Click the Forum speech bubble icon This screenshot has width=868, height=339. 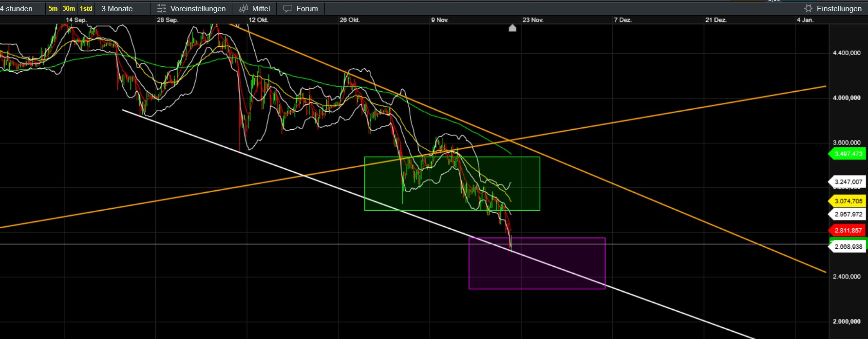click(288, 9)
